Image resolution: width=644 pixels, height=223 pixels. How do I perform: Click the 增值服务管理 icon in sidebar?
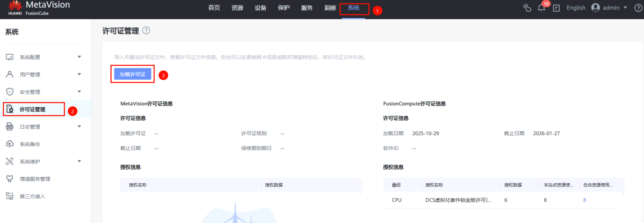[x=10, y=179]
